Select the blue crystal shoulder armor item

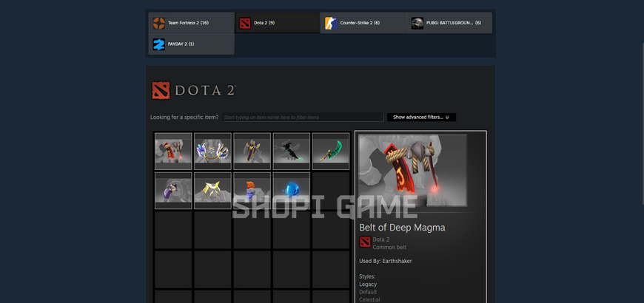tap(212, 151)
